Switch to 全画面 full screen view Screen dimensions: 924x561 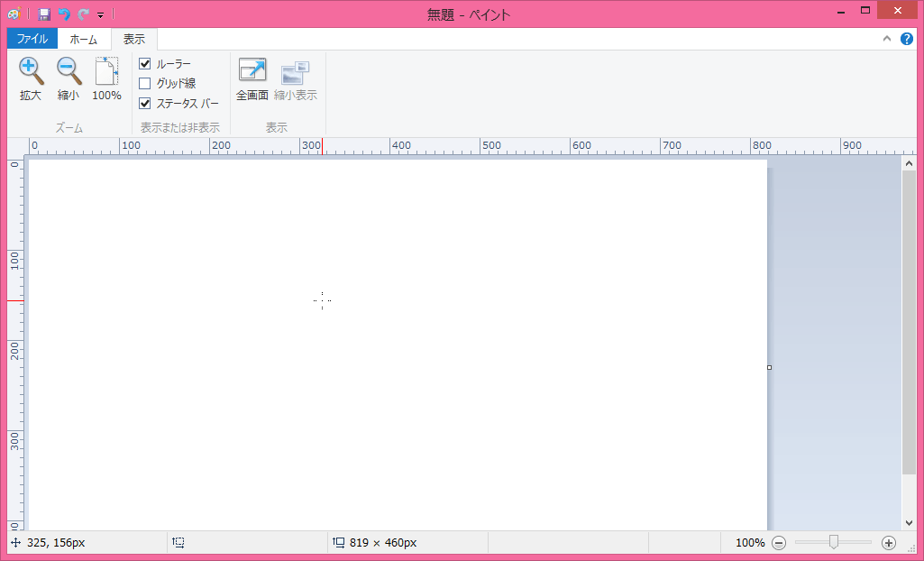(252, 79)
